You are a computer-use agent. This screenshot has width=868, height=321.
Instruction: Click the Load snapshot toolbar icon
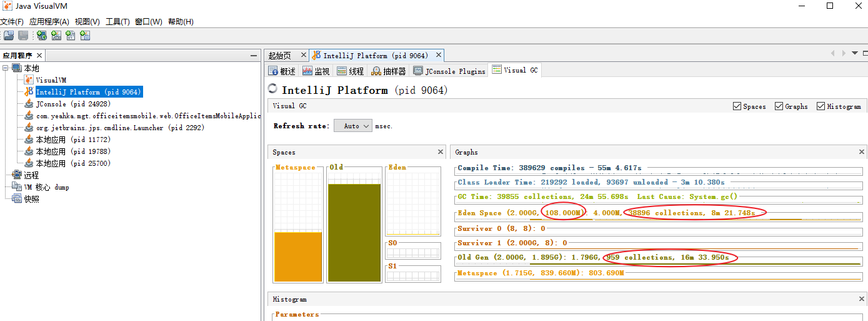tap(9, 36)
